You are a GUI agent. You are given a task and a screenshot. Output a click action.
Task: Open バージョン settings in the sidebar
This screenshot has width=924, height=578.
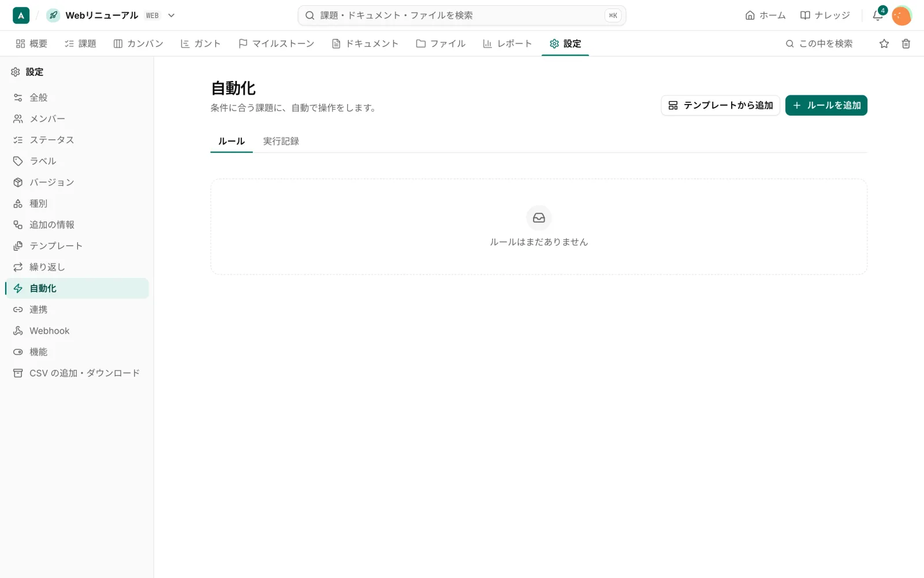[77, 182]
